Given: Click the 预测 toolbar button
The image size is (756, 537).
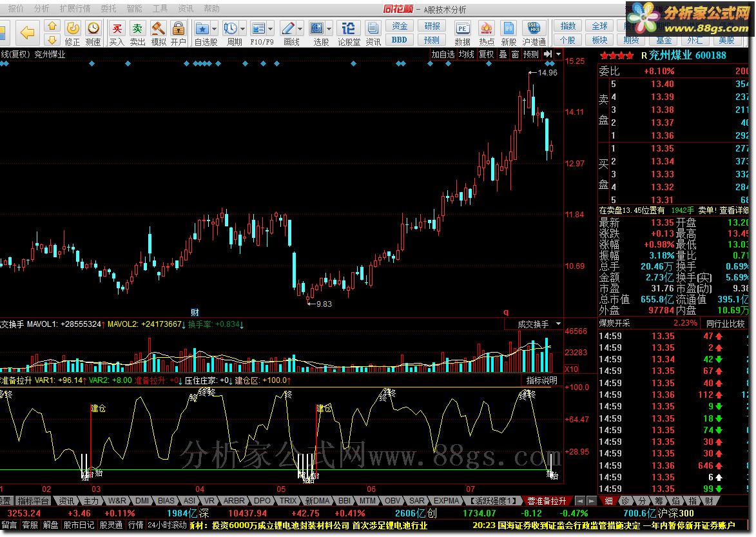Looking at the screenshot, I should click(432, 40).
